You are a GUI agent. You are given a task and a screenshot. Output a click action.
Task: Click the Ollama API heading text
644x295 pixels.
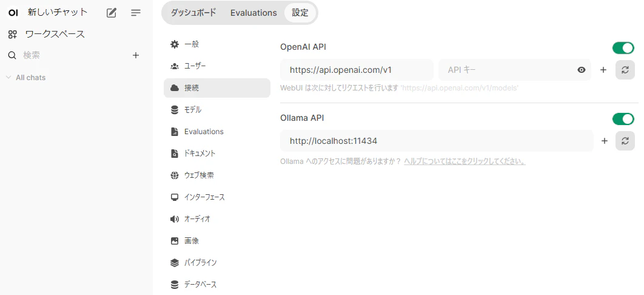point(302,118)
